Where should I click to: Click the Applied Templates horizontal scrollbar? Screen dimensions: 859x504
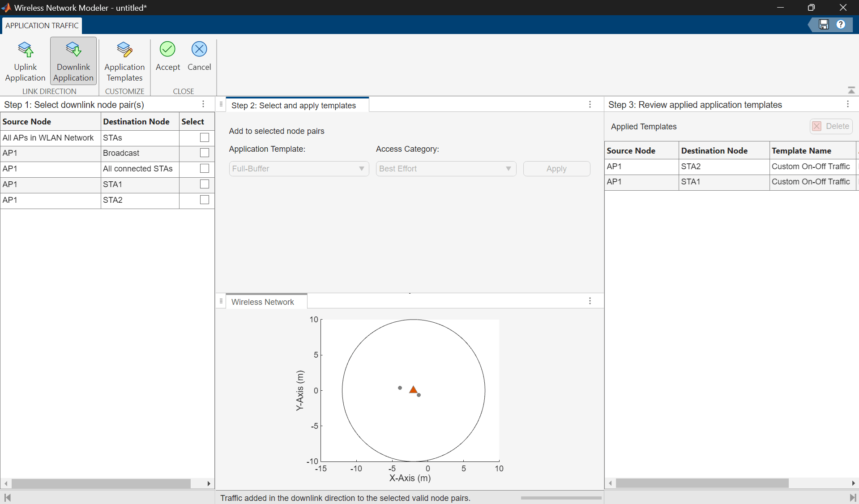coord(701,483)
